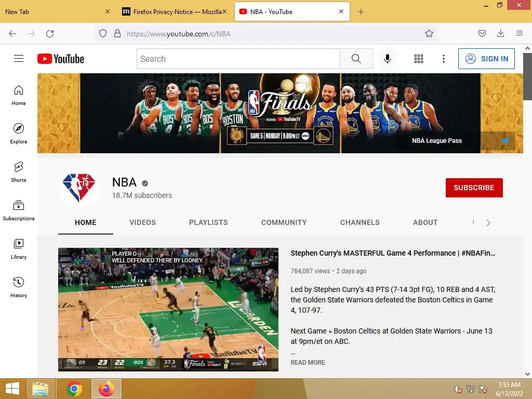Screen dimensions: 532x399
Task: Open a new browser tab
Action: coord(361,12)
